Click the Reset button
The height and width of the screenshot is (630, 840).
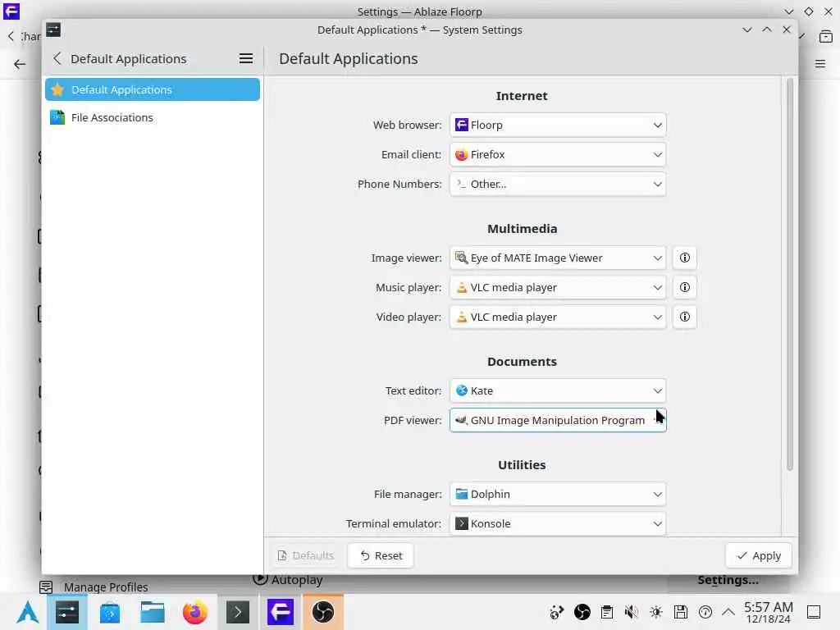click(x=381, y=555)
